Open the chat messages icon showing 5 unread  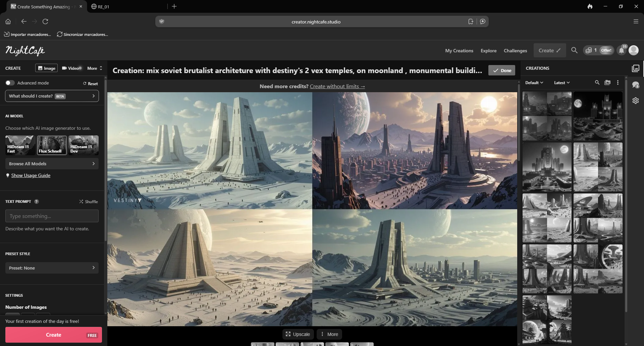(635, 85)
